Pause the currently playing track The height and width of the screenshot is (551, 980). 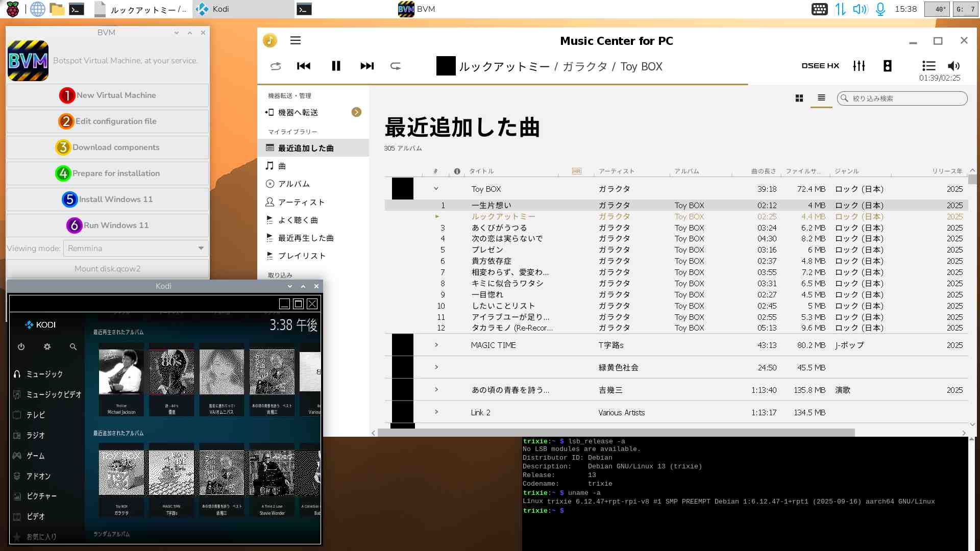click(336, 66)
